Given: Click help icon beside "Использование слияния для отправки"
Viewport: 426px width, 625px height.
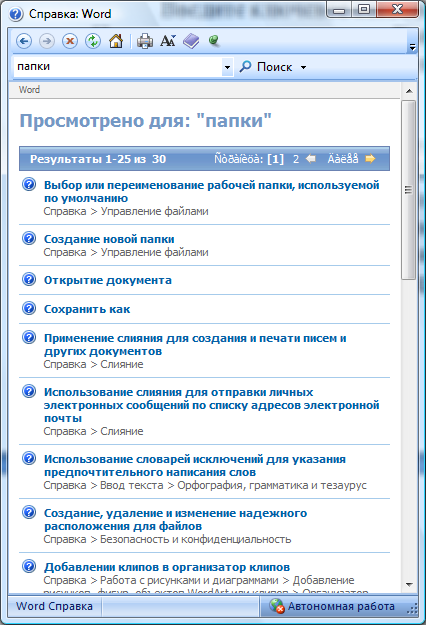Looking at the screenshot, I should [29, 391].
